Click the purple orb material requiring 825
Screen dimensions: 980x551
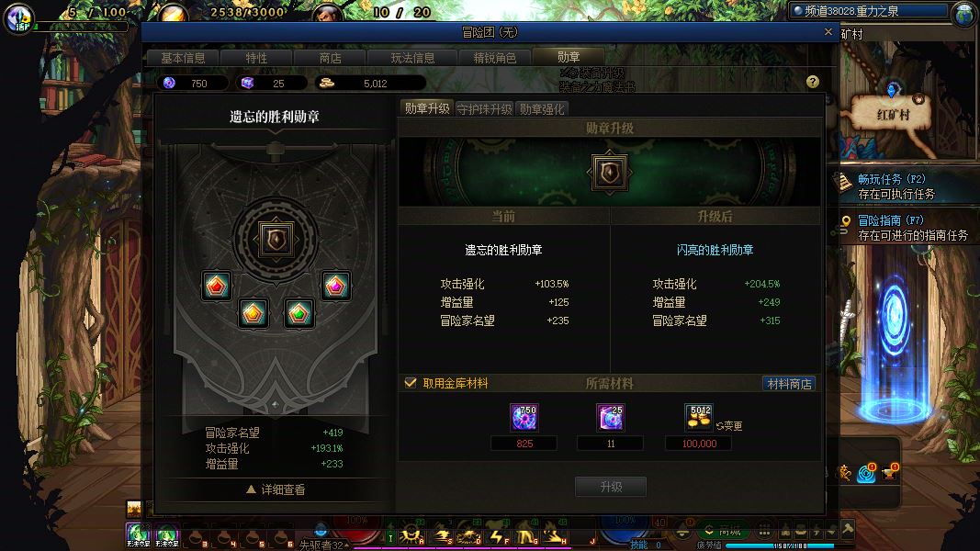point(524,417)
